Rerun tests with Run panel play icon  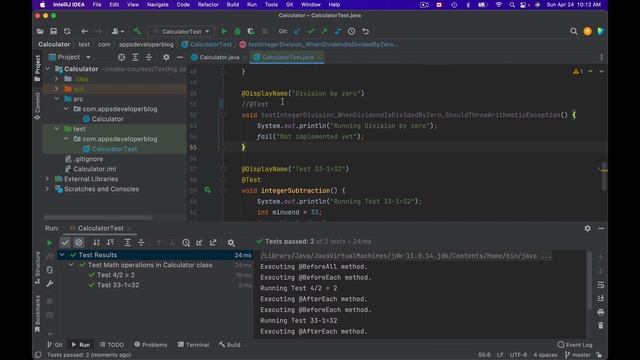pyautogui.click(x=50, y=243)
